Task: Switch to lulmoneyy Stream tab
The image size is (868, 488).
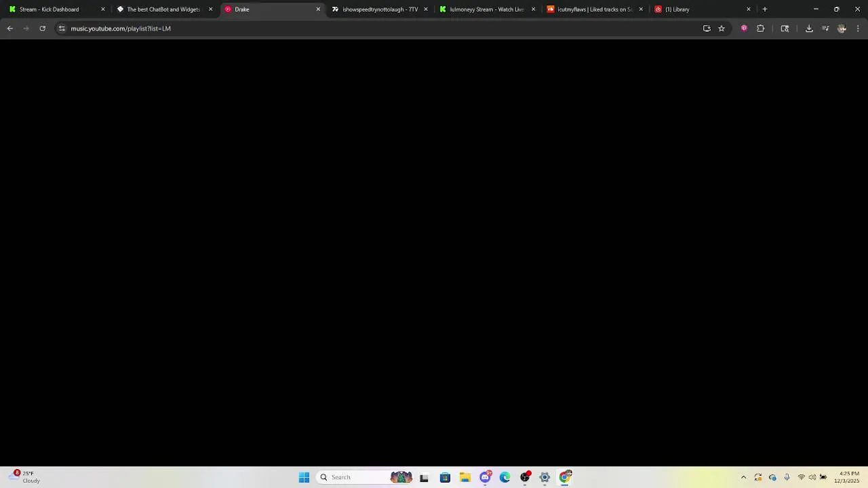Action: click(487, 9)
